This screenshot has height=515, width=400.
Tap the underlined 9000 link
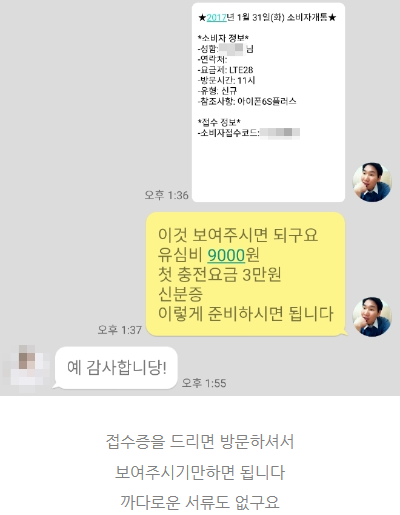pos(226,255)
